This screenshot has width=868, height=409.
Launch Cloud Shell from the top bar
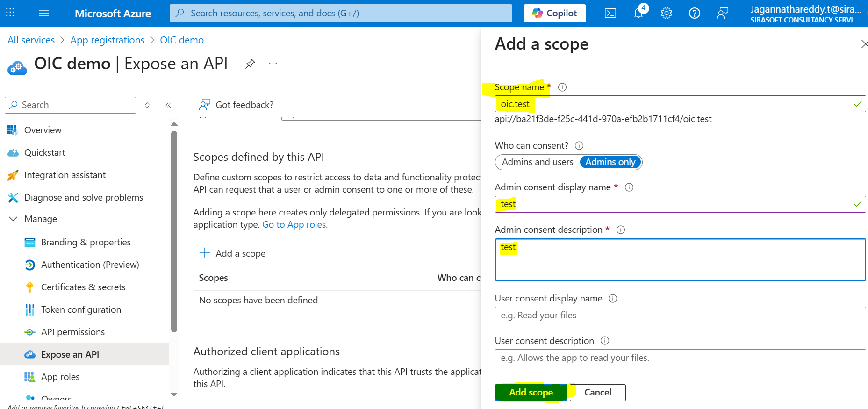click(x=610, y=13)
